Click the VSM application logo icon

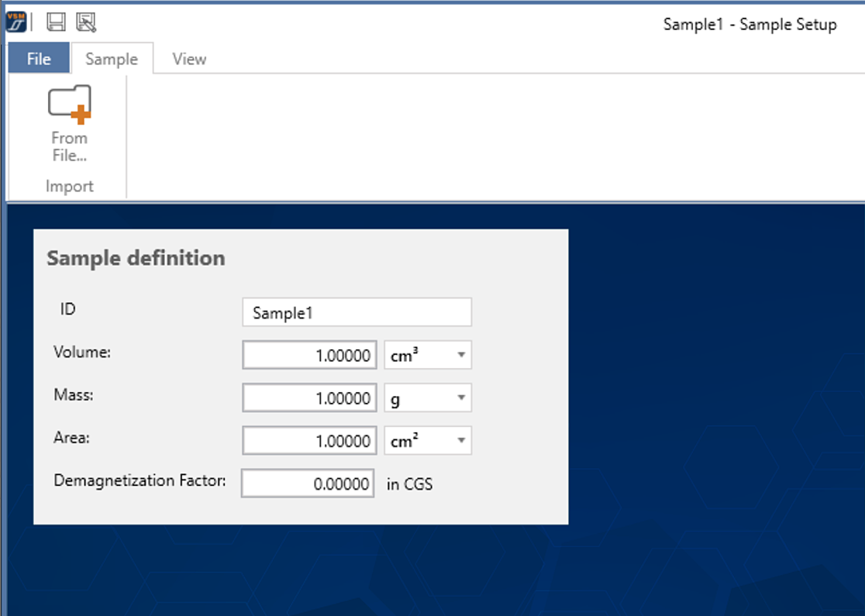click(x=16, y=22)
